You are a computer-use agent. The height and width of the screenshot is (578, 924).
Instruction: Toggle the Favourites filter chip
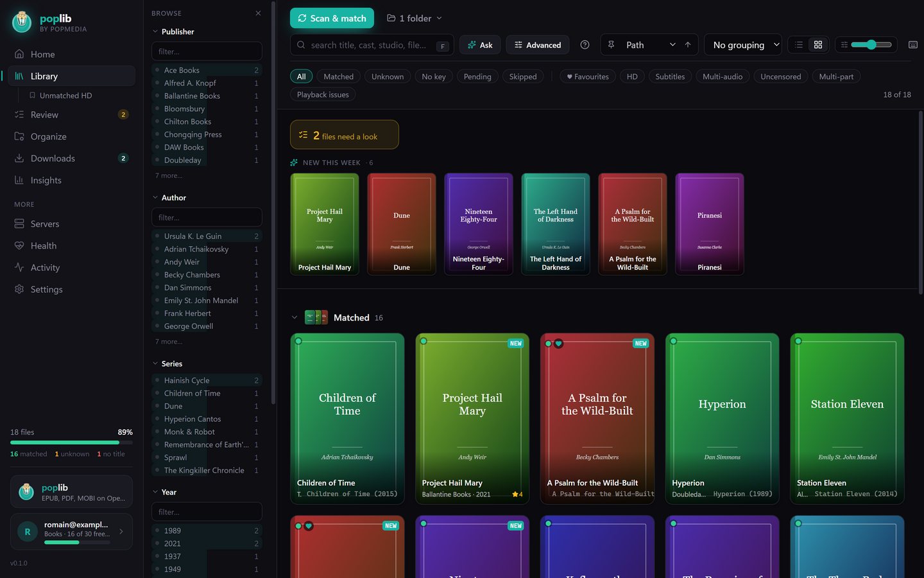tap(588, 76)
